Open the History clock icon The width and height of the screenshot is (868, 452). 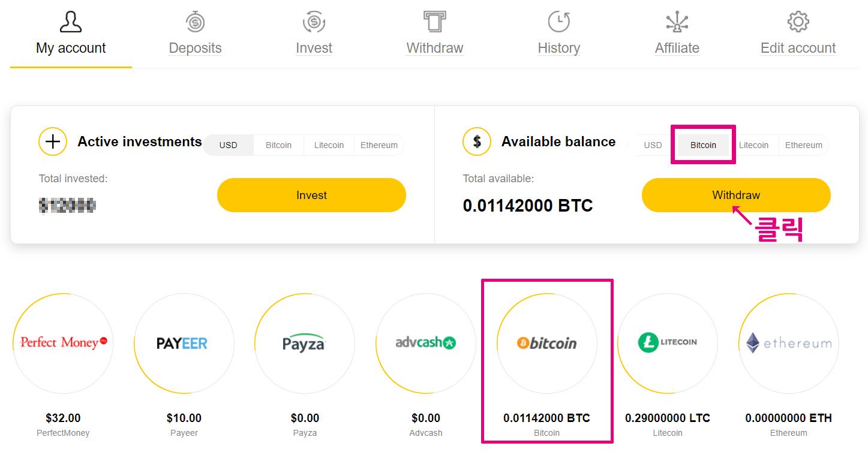(558, 22)
